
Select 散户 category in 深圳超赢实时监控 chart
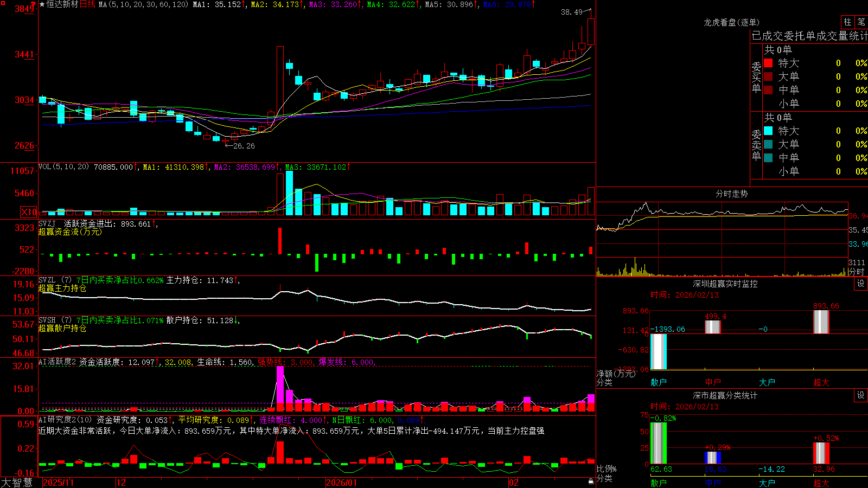(659, 382)
